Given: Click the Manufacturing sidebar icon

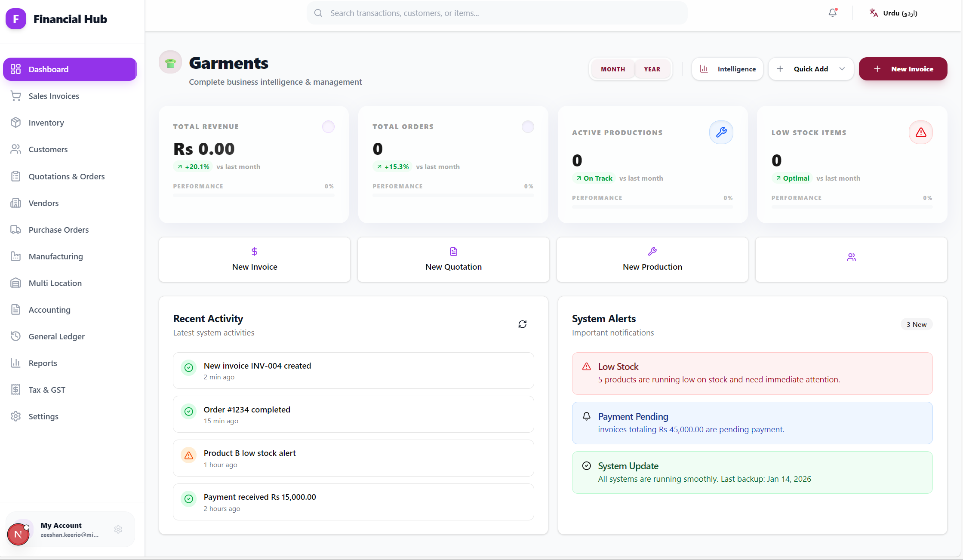Looking at the screenshot, I should click(16, 256).
